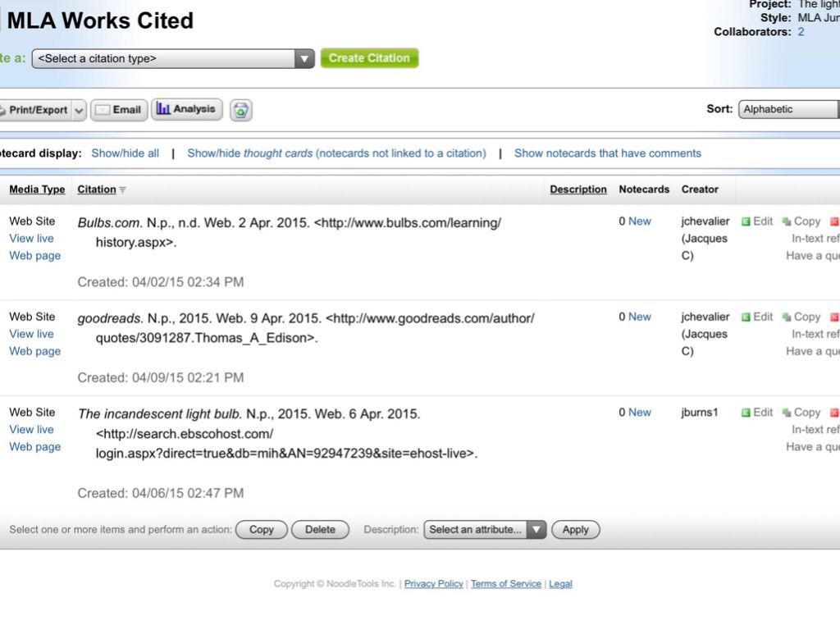This screenshot has width=840, height=630.
Task: Toggle Show/hide thought cards link
Action: point(336,153)
